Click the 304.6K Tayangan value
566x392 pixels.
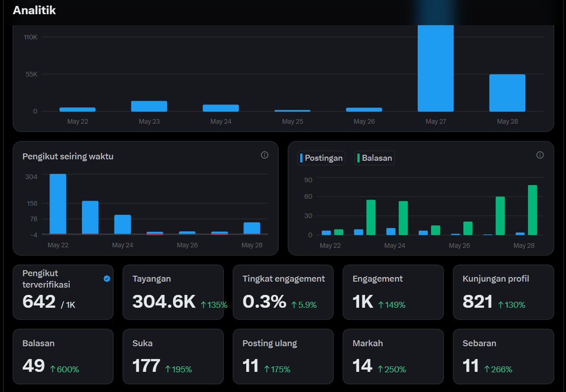(164, 302)
